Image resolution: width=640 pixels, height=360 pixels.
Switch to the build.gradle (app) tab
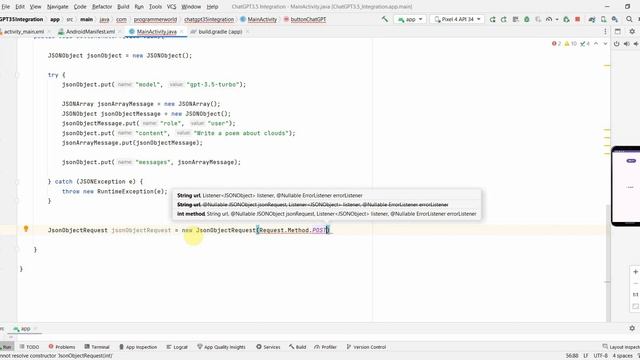[x=220, y=31]
